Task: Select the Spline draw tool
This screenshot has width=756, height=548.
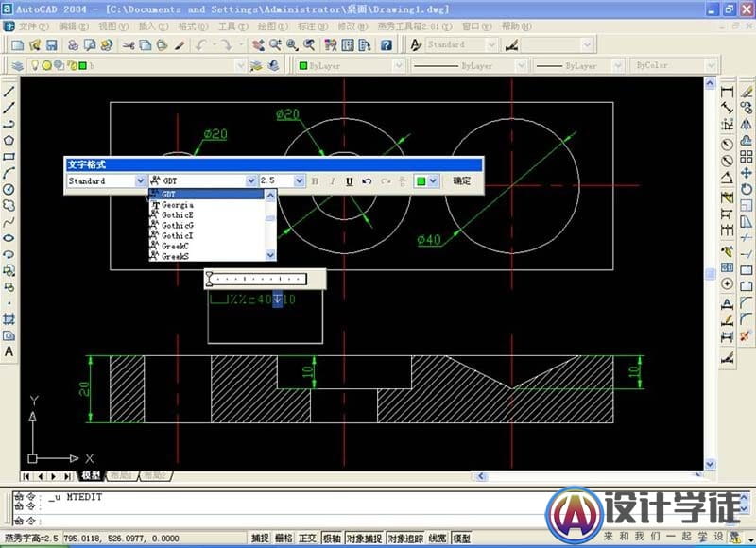Action: pos(9,222)
